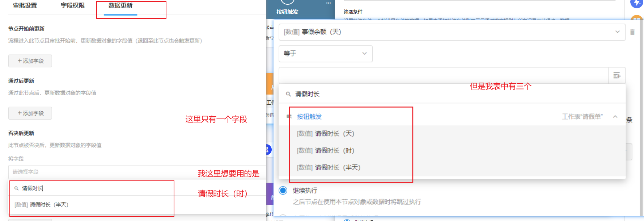The width and height of the screenshot is (644, 221).
Task: Open the more options dots on 按钮触发 card
Action: click(328, 3)
